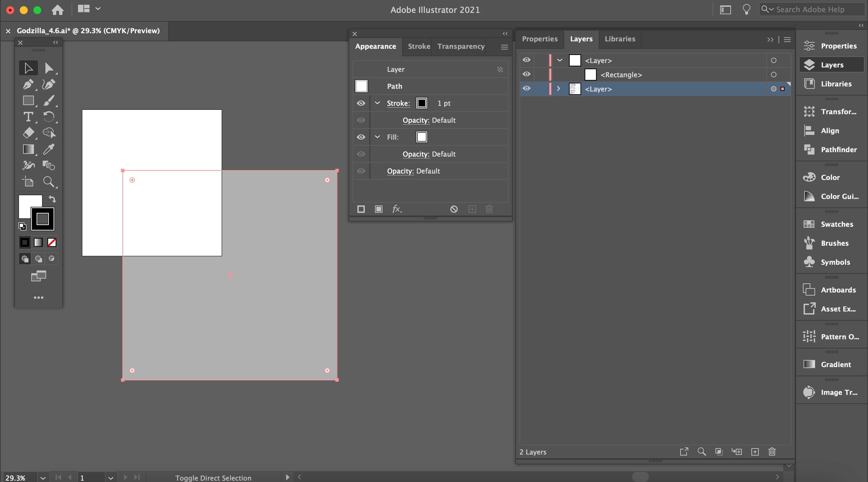Select the Eyedropper tool
Viewport: 868px width, 482px height.
pos(49,149)
